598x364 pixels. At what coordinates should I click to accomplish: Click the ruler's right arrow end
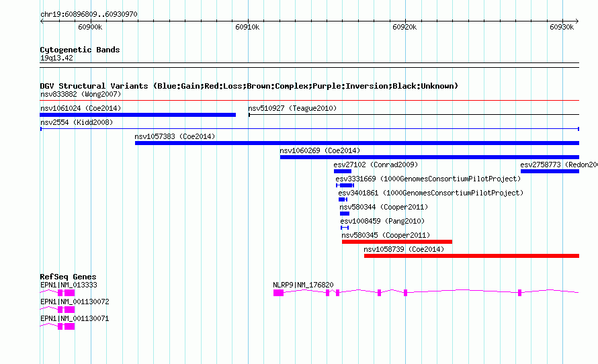pos(577,21)
